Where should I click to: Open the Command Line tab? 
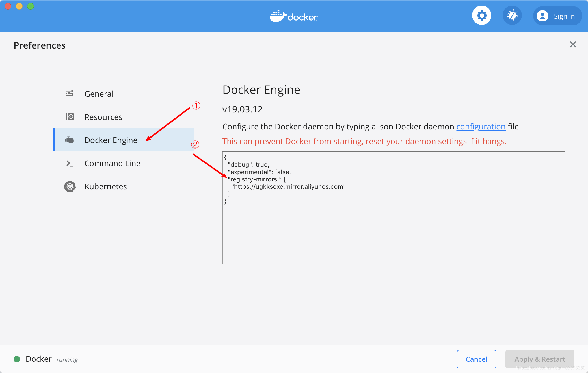tap(123, 163)
